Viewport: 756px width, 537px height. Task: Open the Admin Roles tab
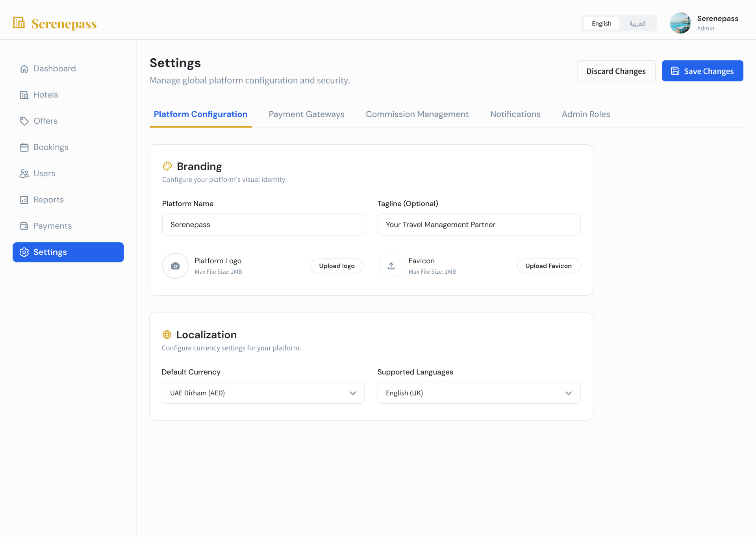click(x=586, y=114)
